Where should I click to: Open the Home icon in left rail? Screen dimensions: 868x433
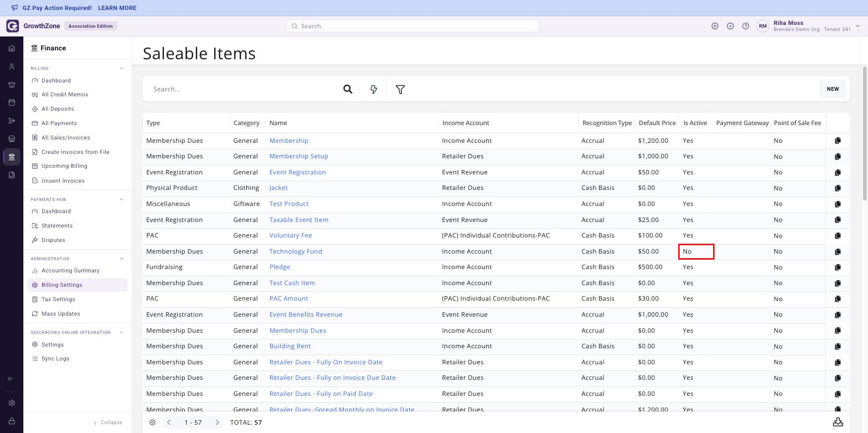pos(12,48)
